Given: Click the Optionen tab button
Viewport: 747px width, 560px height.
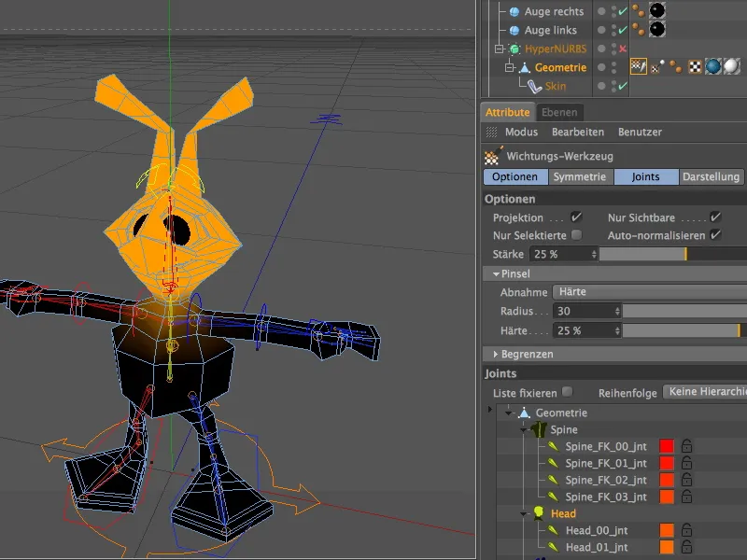Looking at the screenshot, I should [x=515, y=176].
